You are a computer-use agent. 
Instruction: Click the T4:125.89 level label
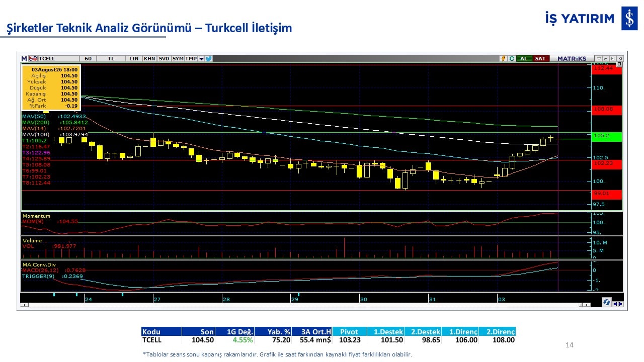point(36,158)
